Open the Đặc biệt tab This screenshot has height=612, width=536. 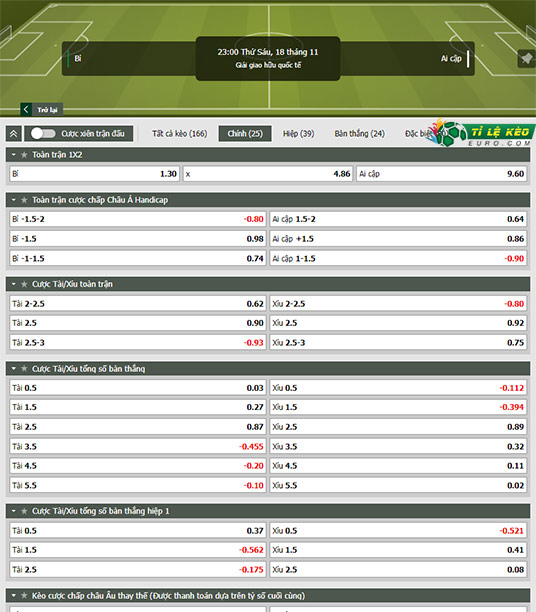coord(420,134)
